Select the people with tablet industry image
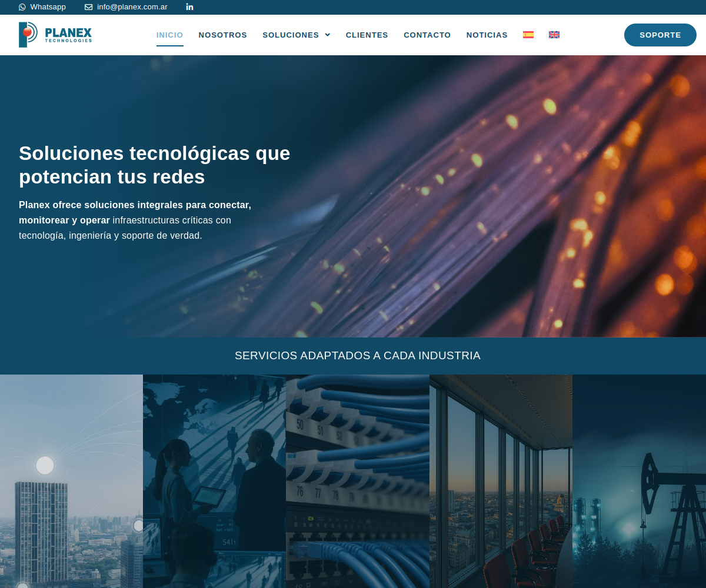 (214, 481)
